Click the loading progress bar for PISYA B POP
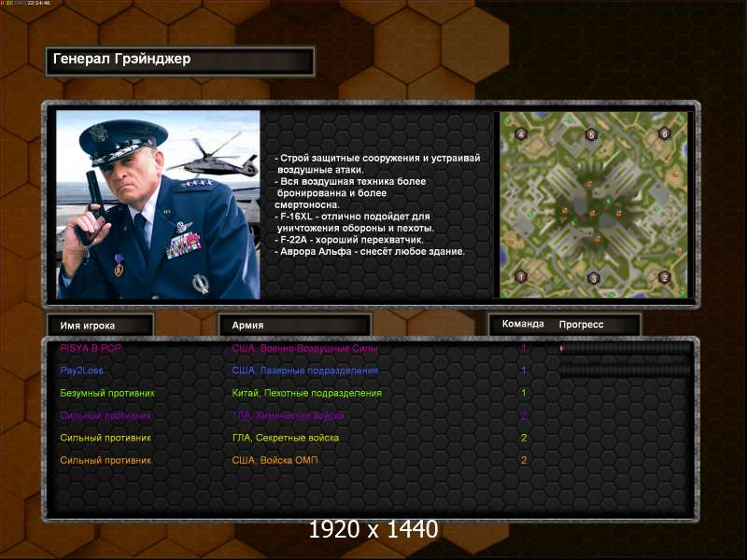747x560 pixels. 625,348
